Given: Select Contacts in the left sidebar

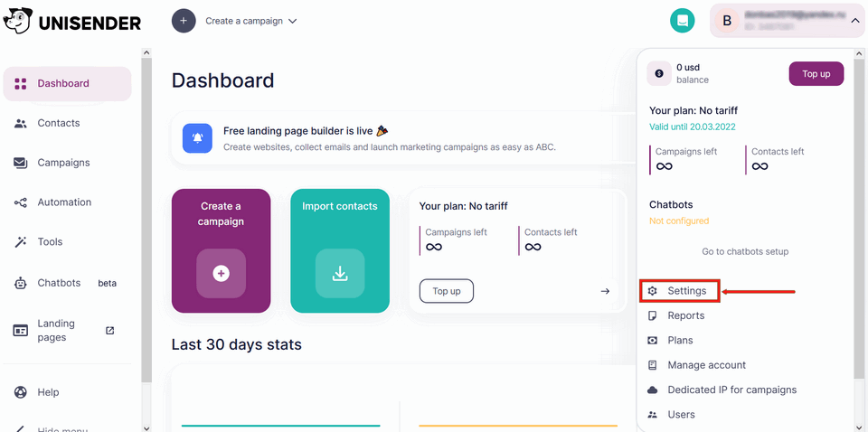Looking at the screenshot, I should pos(59,123).
